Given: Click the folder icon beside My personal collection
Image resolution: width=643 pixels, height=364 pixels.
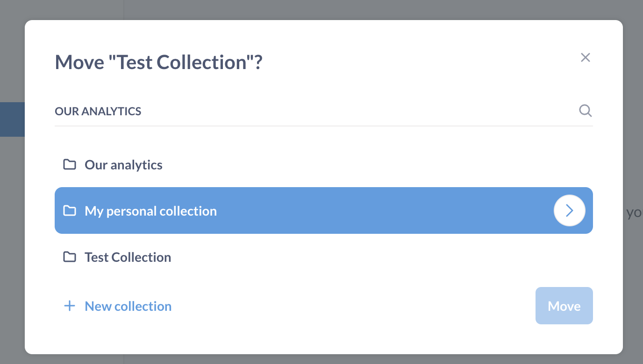Looking at the screenshot, I should [69, 210].
